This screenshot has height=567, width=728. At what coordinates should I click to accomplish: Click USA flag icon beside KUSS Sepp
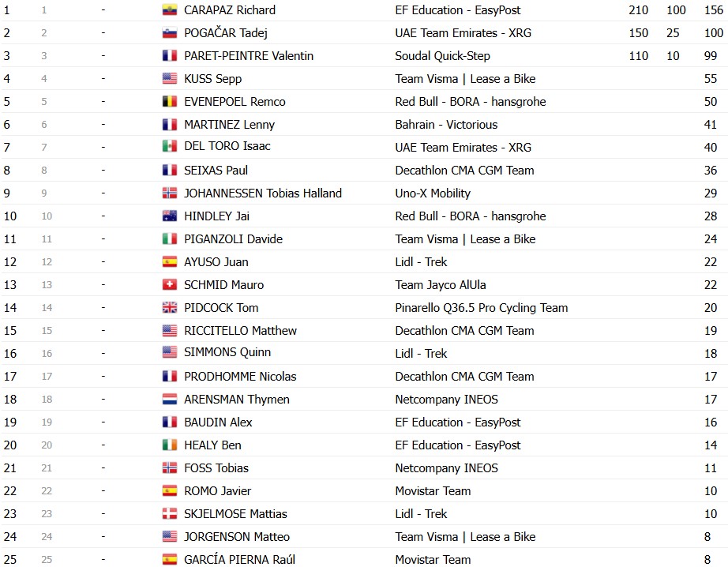(170, 78)
